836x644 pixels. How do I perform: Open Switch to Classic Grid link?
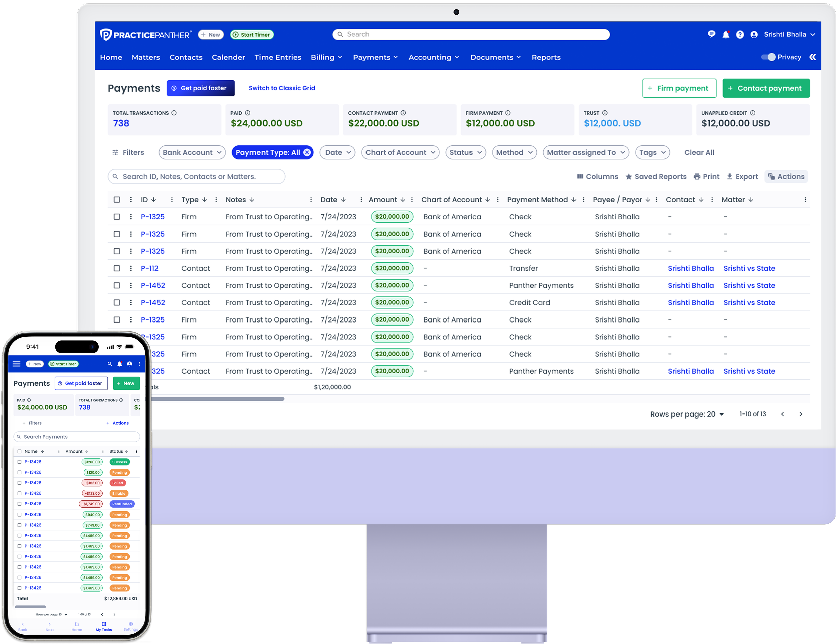pos(282,88)
